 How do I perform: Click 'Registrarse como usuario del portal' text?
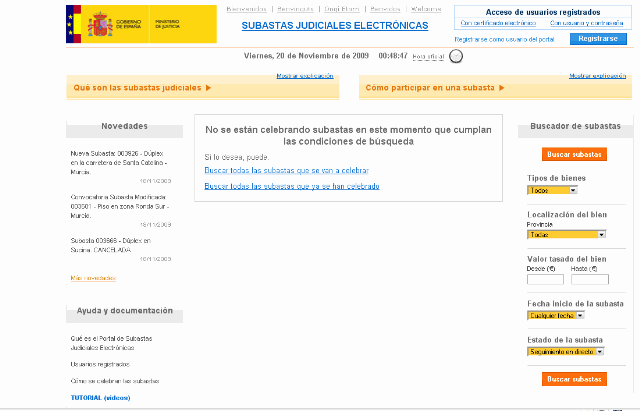(504, 40)
